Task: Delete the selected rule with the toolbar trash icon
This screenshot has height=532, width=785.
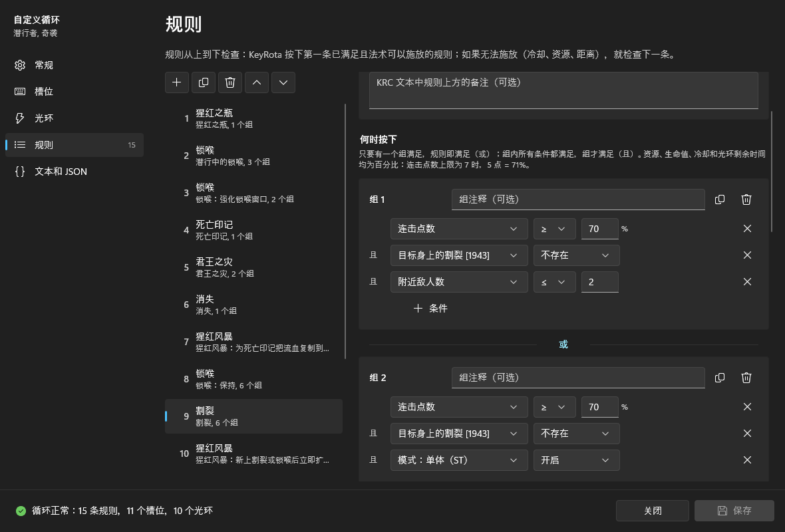Action: click(230, 82)
